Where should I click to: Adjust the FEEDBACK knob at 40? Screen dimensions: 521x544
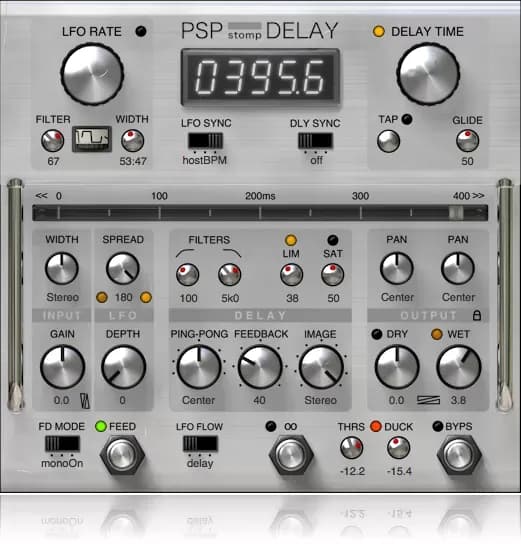pos(260,367)
